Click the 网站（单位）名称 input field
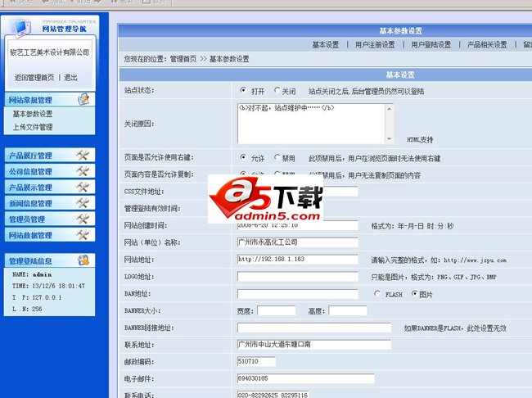The image size is (532, 398). (298, 242)
